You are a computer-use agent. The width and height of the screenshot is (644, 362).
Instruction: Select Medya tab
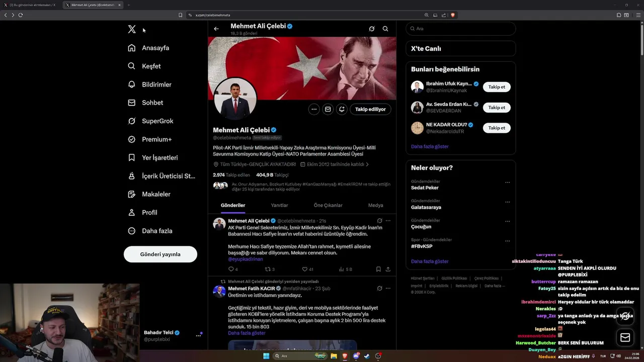(x=375, y=205)
